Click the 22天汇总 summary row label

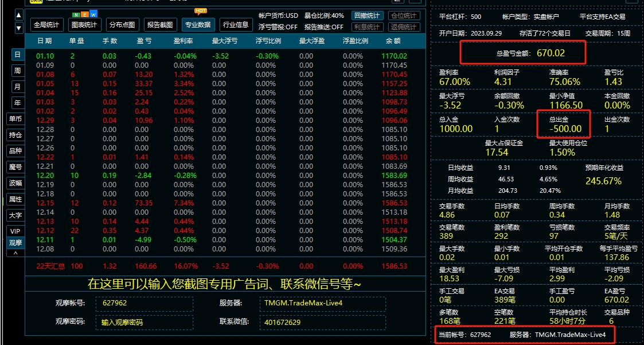[x=51, y=266]
